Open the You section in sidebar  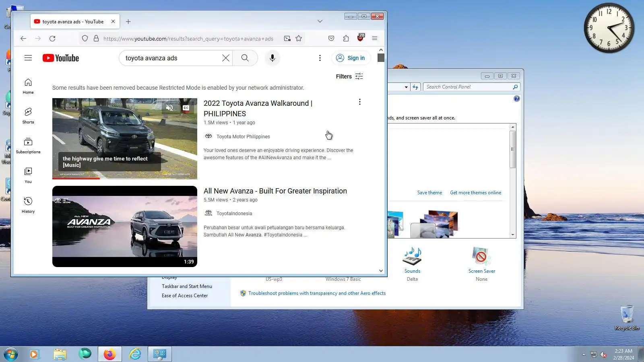click(x=28, y=175)
